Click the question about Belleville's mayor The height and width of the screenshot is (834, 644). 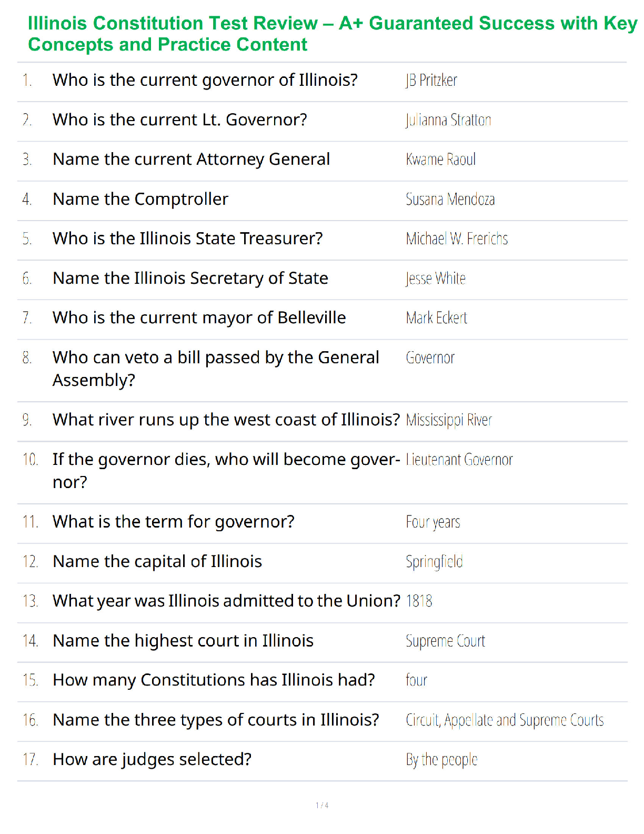199,318
